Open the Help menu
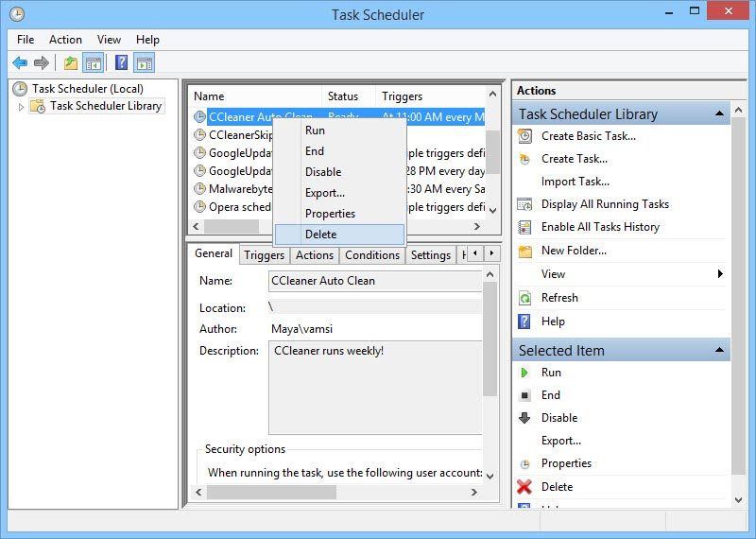756x539 pixels. tap(147, 40)
